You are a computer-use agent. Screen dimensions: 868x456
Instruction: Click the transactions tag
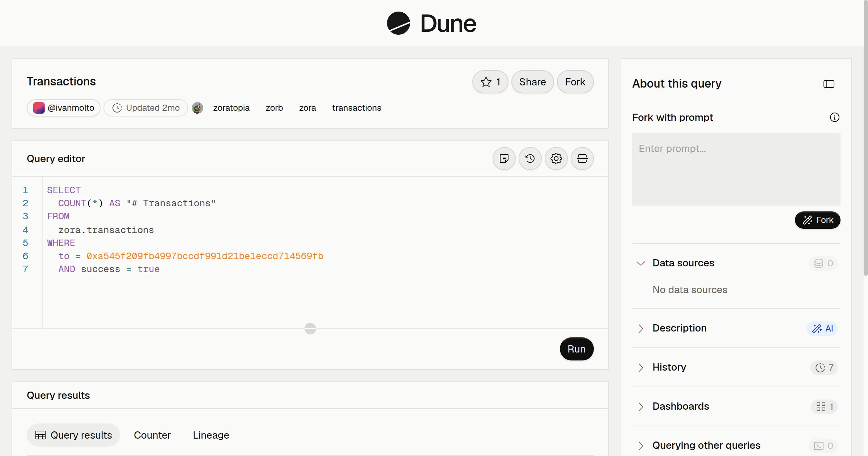pyautogui.click(x=357, y=108)
